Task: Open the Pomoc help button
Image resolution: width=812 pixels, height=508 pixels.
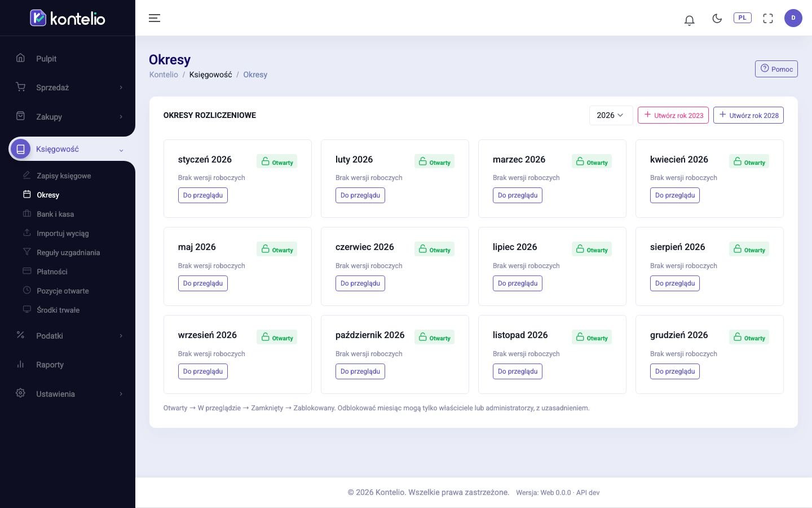Action: pyautogui.click(x=776, y=69)
